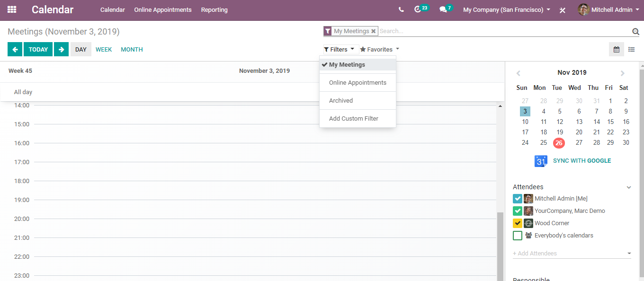The width and height of the screenshot is (644, 281).
Task: Uncheck YourCompany, Marc Demo attendee
Action: coord(518,211)
